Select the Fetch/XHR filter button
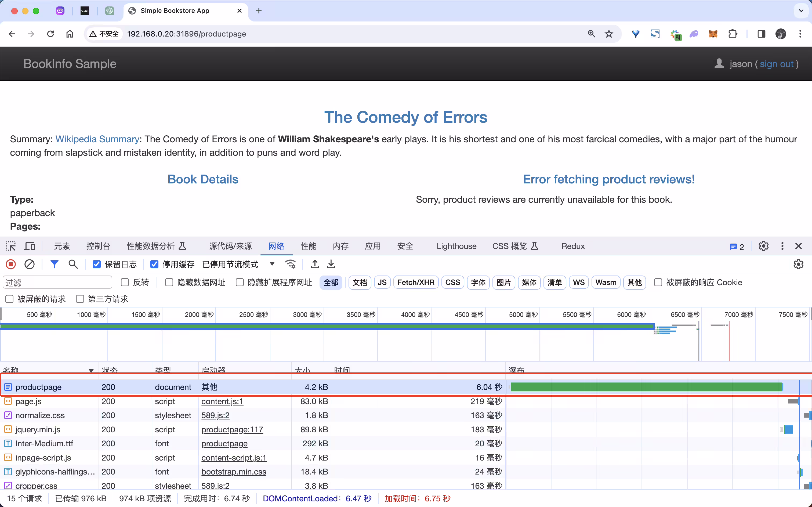 tap(416, 282)
